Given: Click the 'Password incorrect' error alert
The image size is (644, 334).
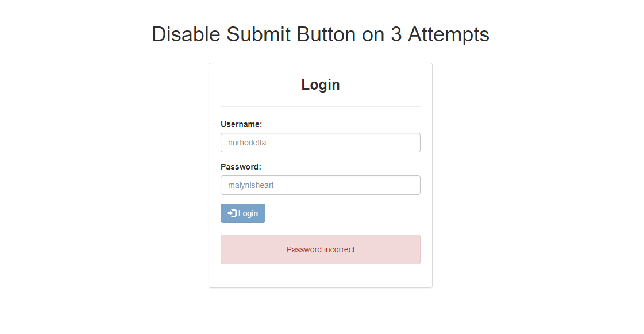Looking at the screenshot, I should point(320,249).
